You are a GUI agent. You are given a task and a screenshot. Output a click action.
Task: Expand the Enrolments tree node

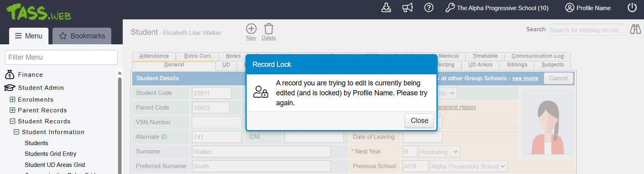pyautogui.click(x=13, y=100)
